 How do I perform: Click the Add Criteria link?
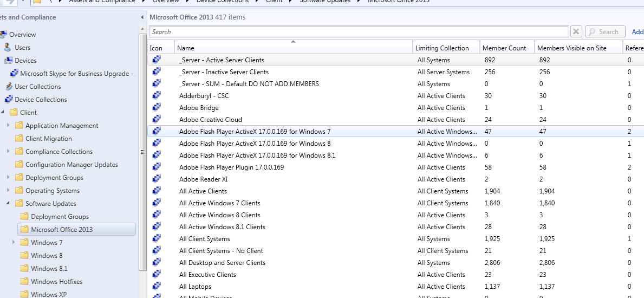point(638,31)
